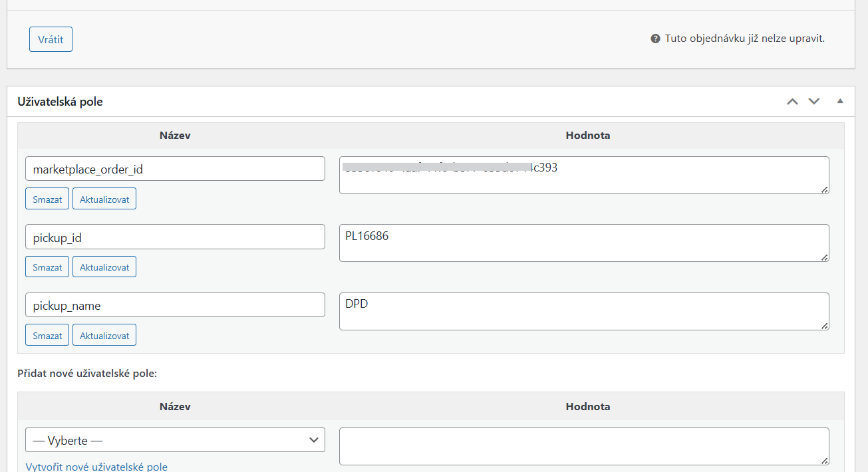Image resolution: width=868 pixels, height=472 pixels.
Task: Open the Vyberte field name dropdown
Action: pos(175,440)
